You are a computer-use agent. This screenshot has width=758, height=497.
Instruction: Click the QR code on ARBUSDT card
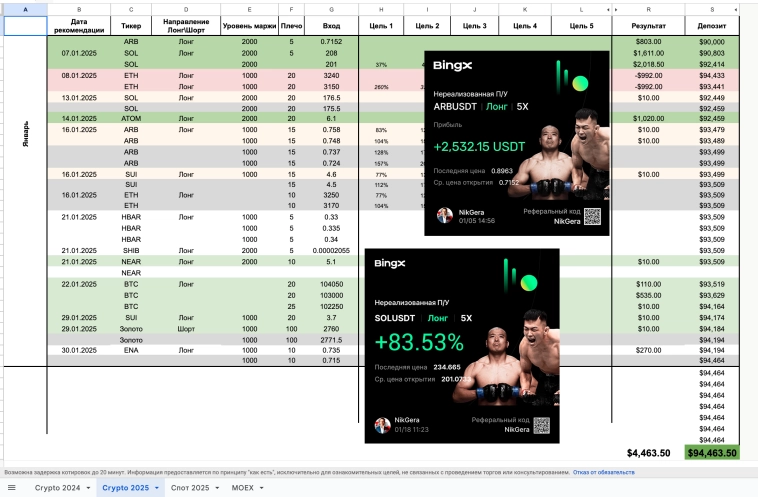click(x=593, y=217)
